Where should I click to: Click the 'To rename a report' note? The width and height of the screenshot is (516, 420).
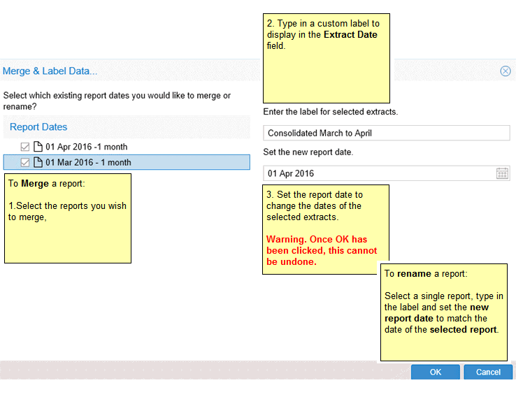pyautogui.click(x=443, y=312)
